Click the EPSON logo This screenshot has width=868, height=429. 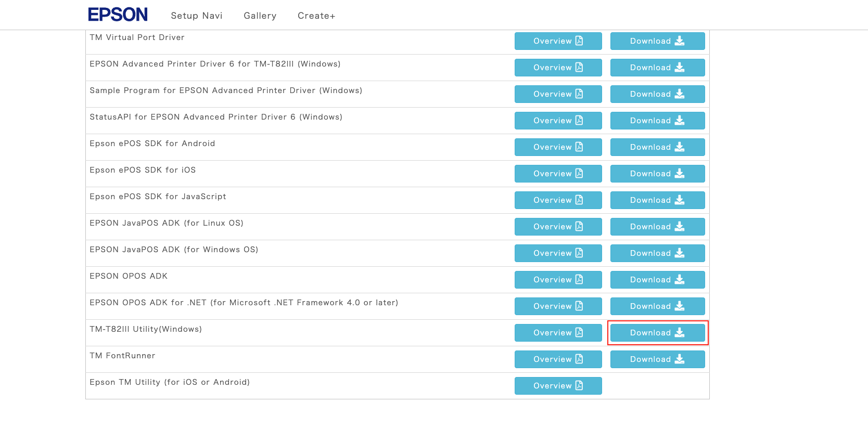118,15
